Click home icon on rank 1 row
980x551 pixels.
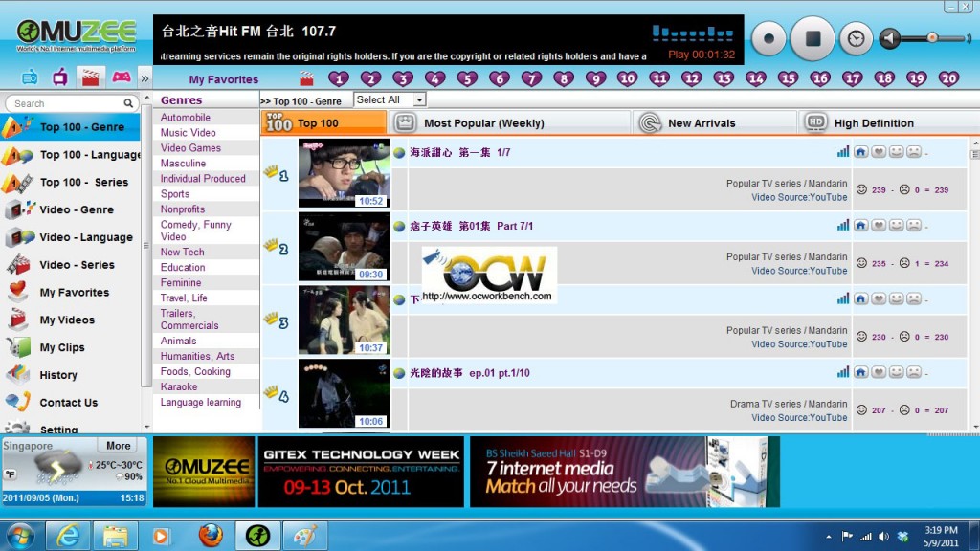tap(860, 152)
